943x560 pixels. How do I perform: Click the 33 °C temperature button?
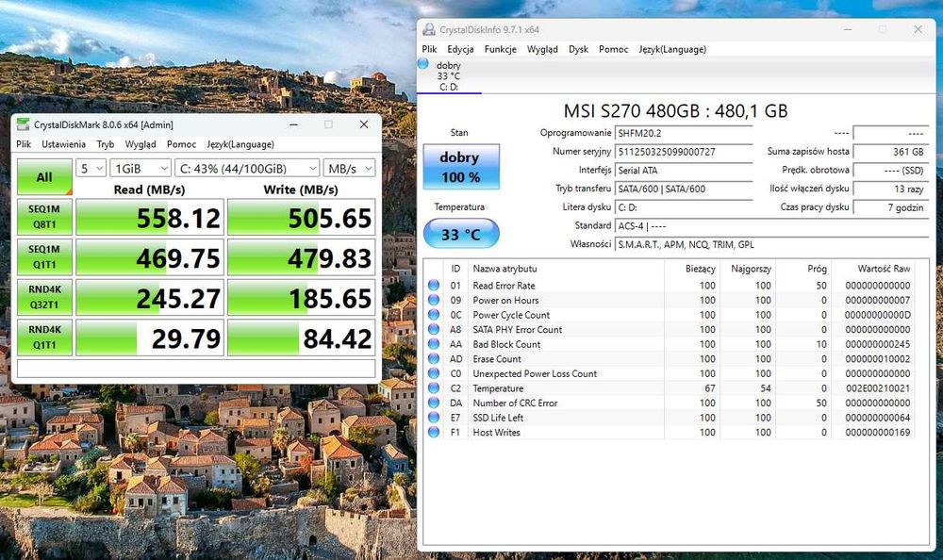[461, 234]
